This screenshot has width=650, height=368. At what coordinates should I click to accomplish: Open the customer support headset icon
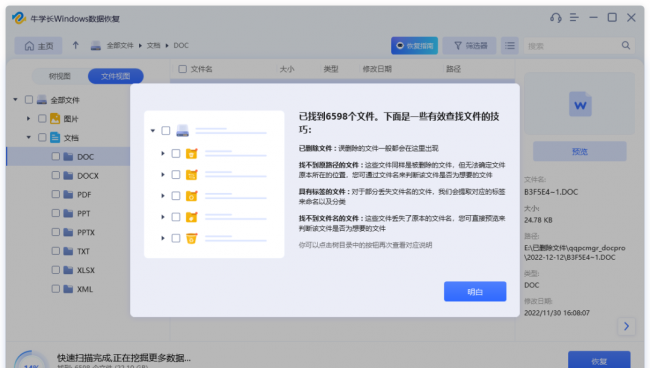[555, 18]
